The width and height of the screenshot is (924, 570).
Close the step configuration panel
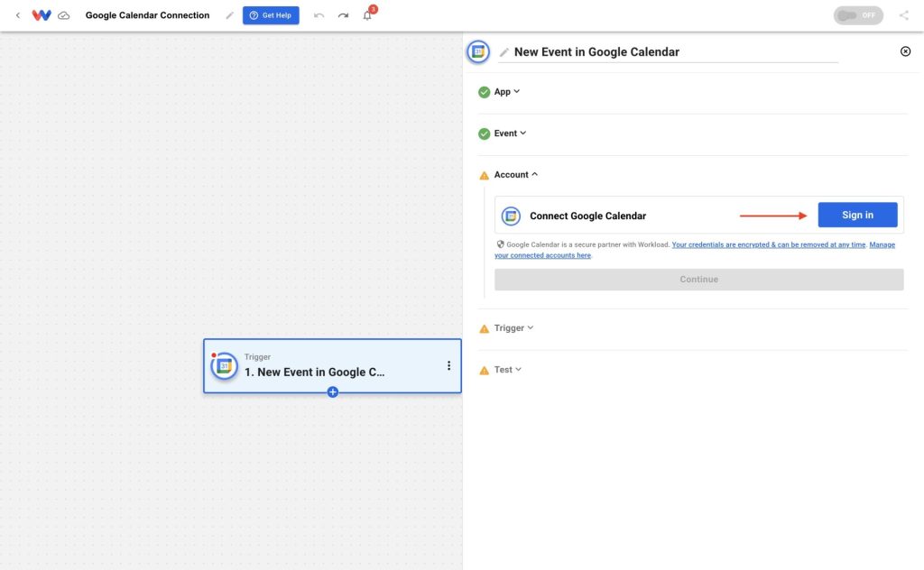click(x=906, y=51)
